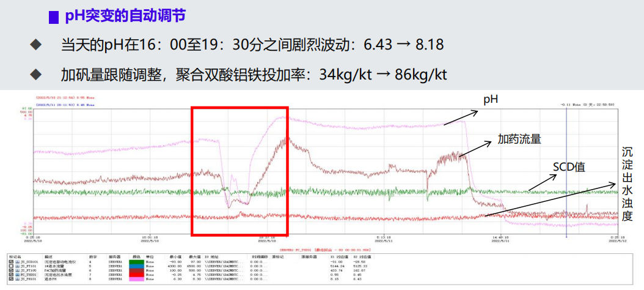Screen dimensions: 644x290
Task: Click the pH annotation label
Action: (x=491, y=99)
